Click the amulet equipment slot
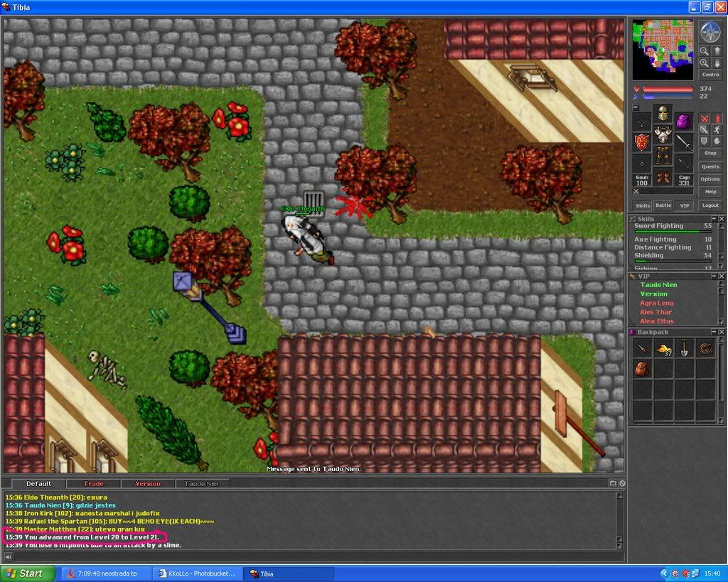Viewport: 728px width, 582px height. pyautogui.click(x=642, y=121)
